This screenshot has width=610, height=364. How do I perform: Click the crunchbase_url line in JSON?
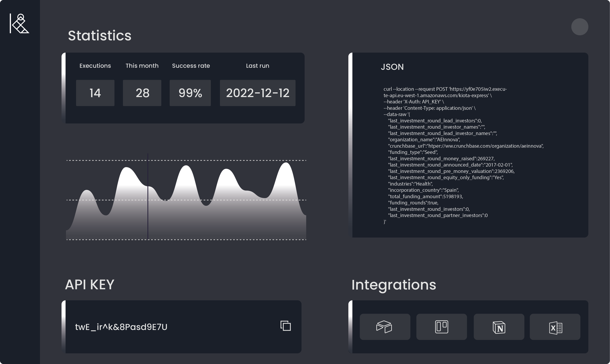(466, 146)
